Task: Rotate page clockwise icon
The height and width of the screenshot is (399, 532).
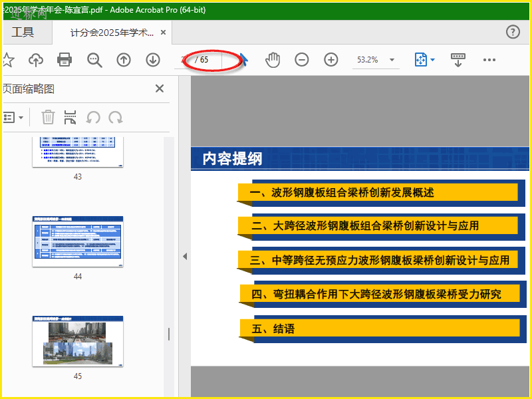Action: tap(116, 118)
